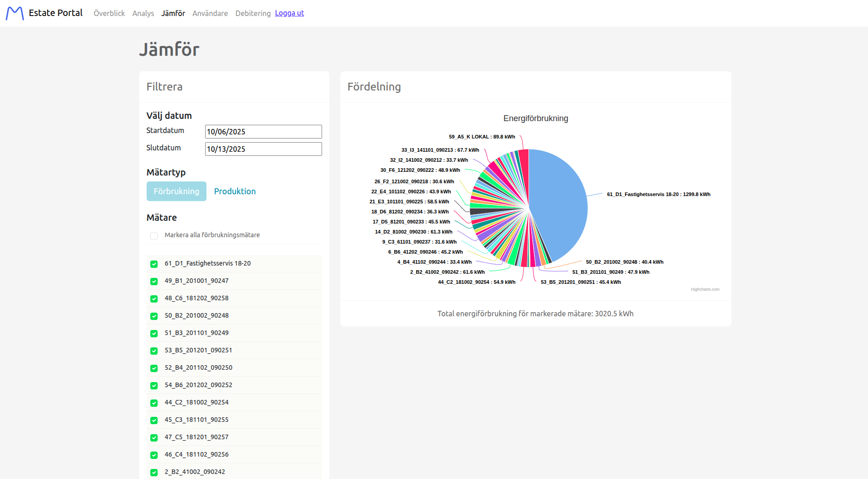Switch to Produktion meter type

235,191
